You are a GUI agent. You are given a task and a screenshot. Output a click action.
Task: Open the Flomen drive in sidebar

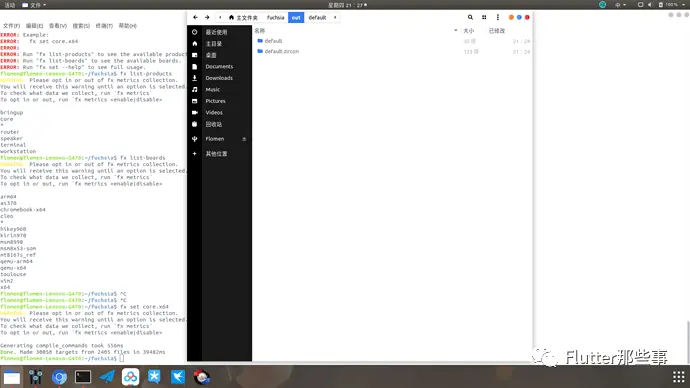(215, 139)
